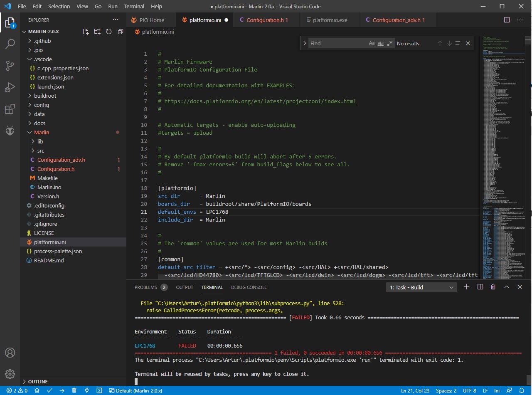Open the Selection menu

(x=59, y=6)
